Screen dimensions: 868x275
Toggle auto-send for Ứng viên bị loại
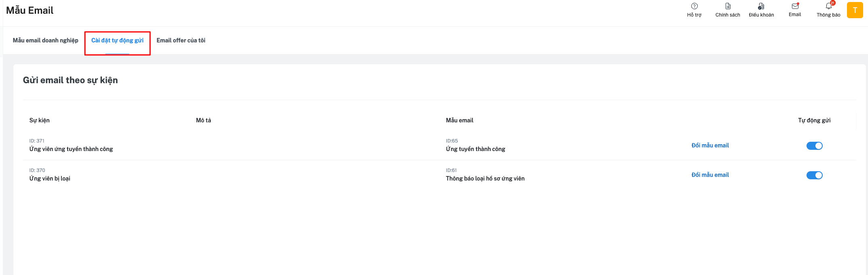[x=814, y=175]
